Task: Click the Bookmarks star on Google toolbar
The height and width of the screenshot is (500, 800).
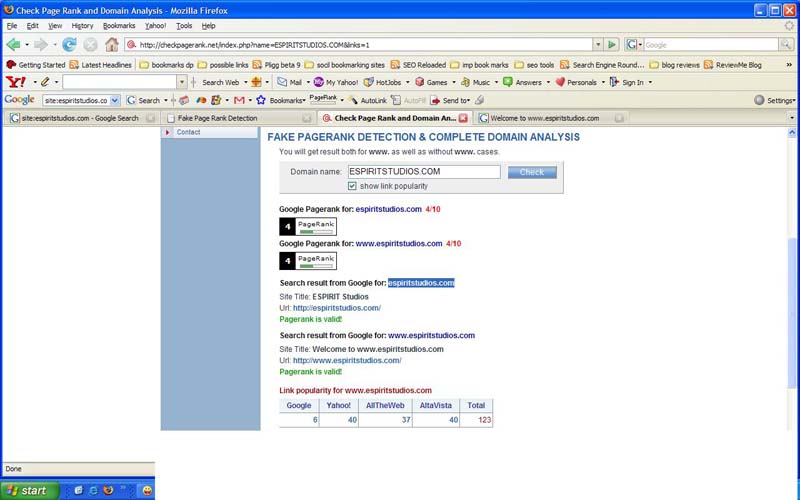Action: point(261,101)
